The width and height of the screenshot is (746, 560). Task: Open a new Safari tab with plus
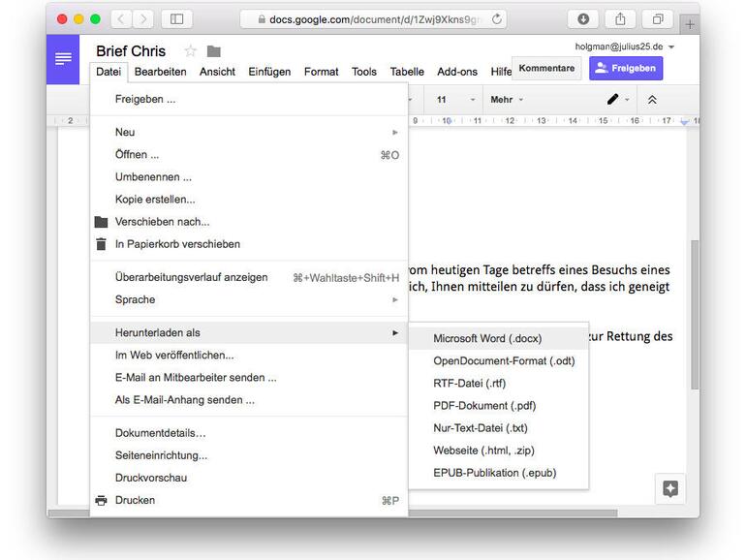(x=690, y=24)
